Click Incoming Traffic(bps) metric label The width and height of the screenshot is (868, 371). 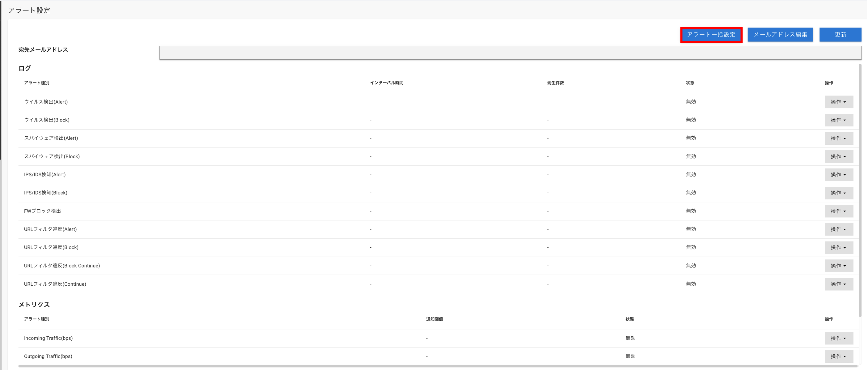coord(48,338)
